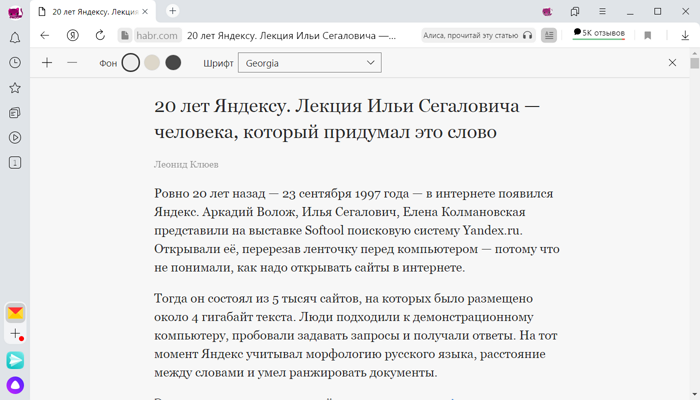Viewport: 700px width, 400px height.
Task: Click the page title in address bar
Action: (x=291, y=36)
